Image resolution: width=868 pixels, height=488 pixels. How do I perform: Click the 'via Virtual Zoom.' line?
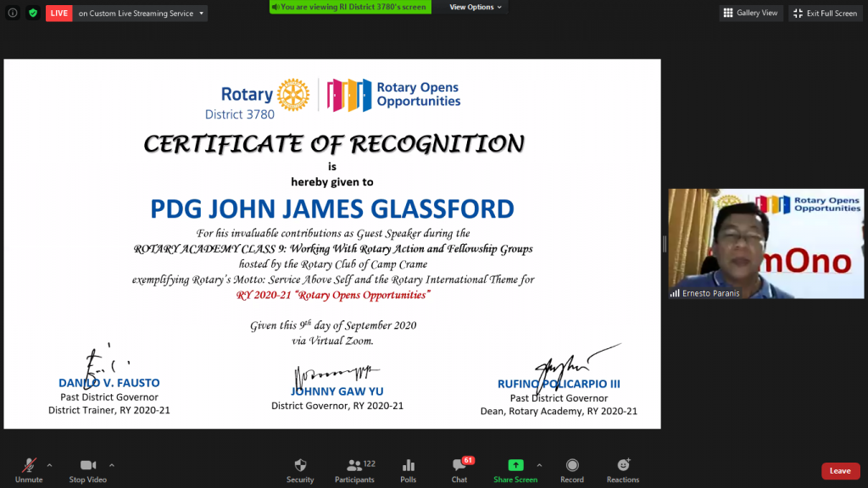click(x=332, y=341)
